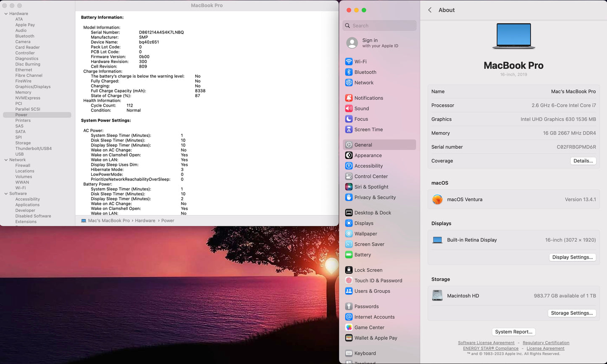Open Display Settings button
The image size is (607, 364).
tap(573, 257)
